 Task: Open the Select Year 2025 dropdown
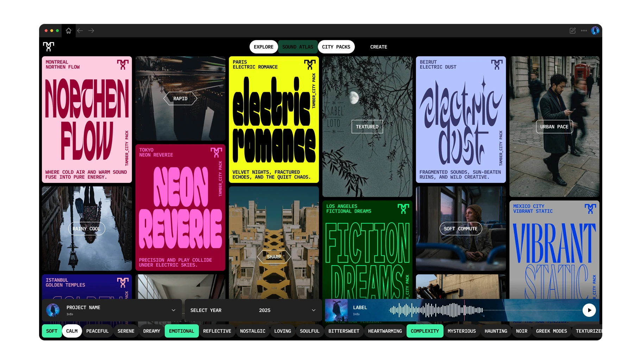point(253,310)
